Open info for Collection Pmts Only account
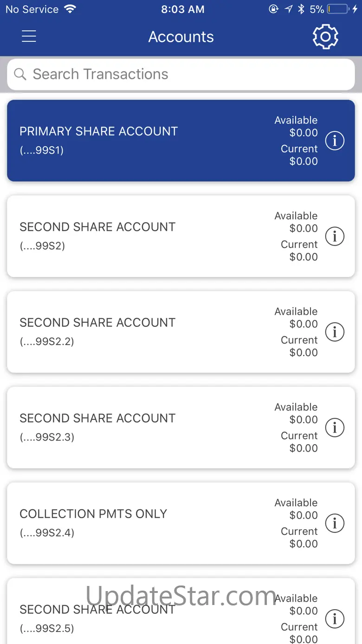This screenshot has width=362, height=644. pos(335,523)
